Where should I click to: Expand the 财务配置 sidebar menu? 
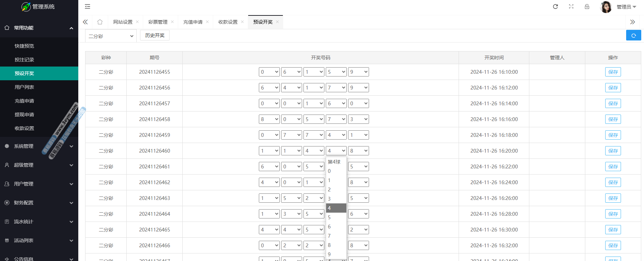pyautogui.click(x=39, y=203)
